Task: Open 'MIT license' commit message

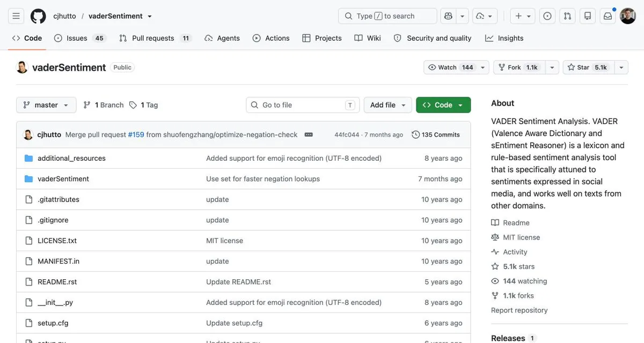Action: (x=224, y=241)
